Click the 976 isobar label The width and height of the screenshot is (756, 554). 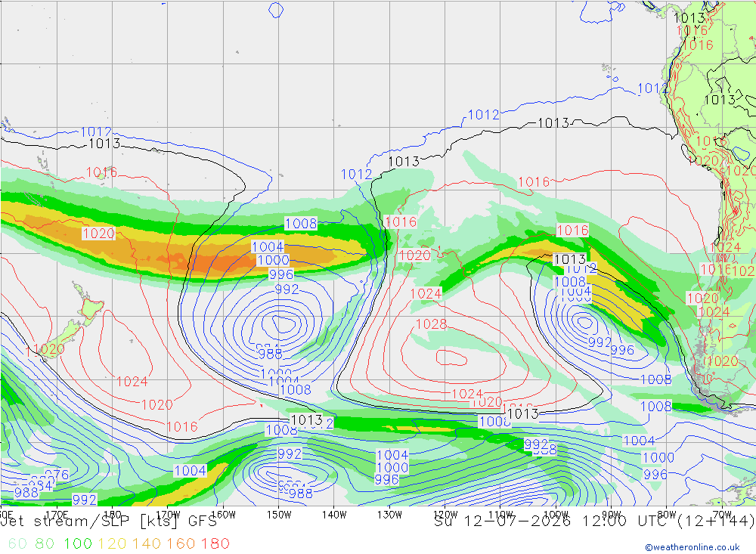[x=57, y=475]
